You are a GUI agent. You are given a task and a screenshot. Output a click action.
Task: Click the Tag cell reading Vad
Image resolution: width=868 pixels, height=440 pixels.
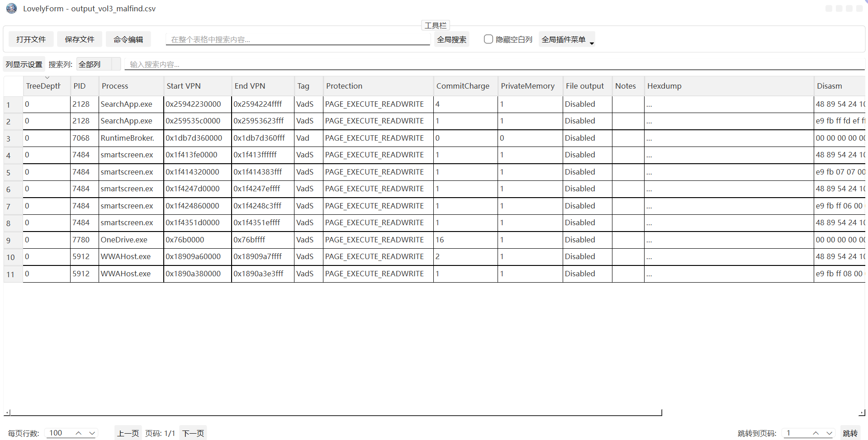click(309, 138)
